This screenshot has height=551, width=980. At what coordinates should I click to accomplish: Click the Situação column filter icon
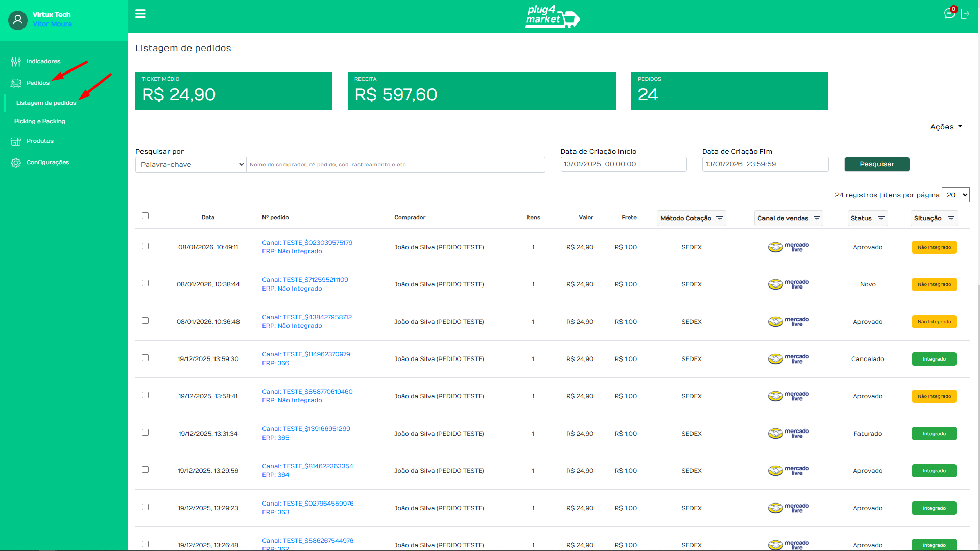tap(951, 218)
